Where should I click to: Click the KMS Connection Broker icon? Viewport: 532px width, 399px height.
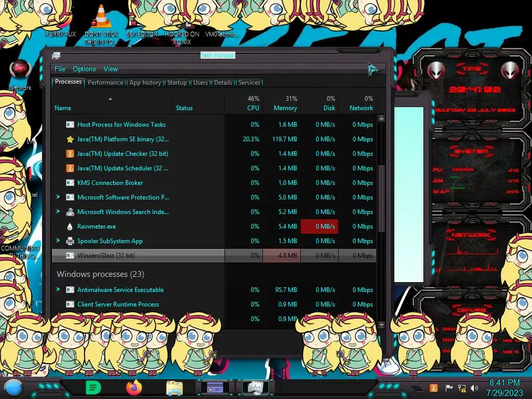coord(70,183)
